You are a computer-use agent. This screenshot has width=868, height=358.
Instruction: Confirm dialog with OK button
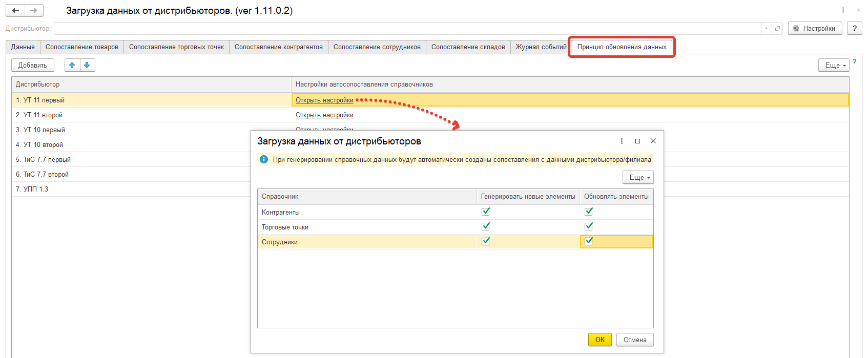(x=600, y=340)
